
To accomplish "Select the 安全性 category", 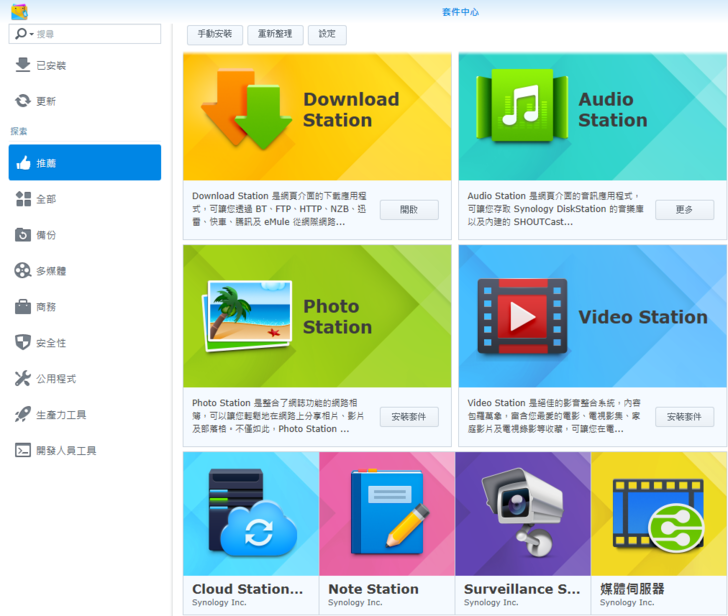I will 50,343.
